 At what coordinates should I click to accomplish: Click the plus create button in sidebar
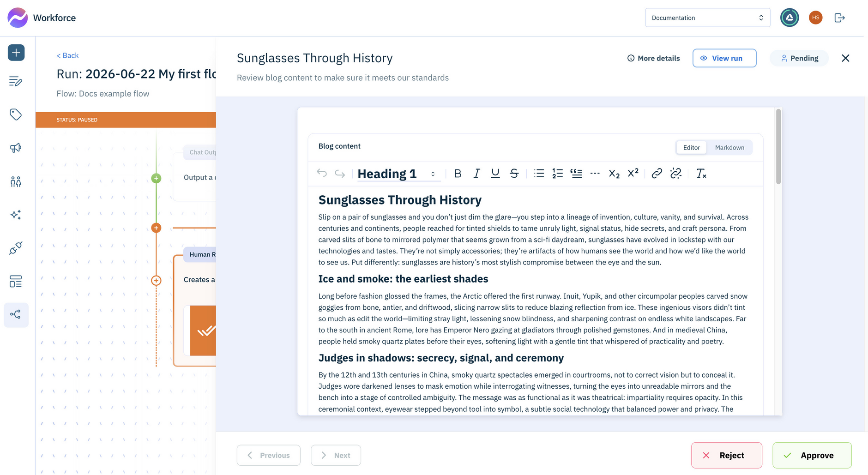(16, 53)
